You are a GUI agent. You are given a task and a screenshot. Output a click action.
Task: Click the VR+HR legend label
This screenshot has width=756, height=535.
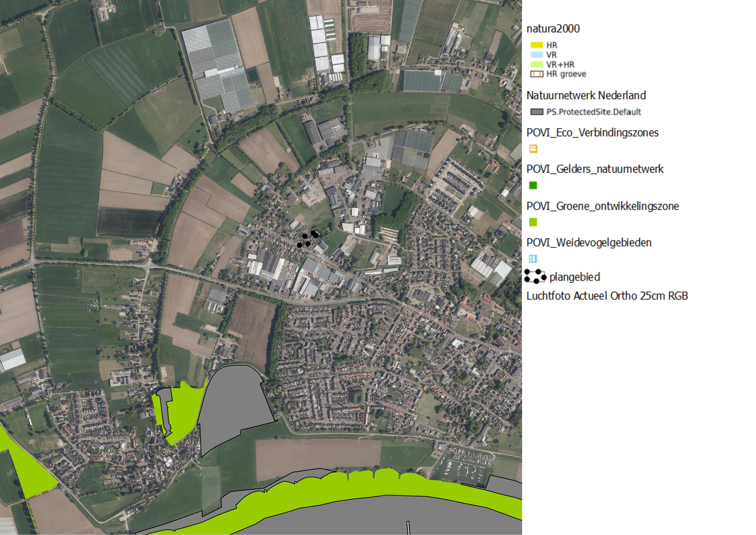pyautogui.click(x=560, y=64)
